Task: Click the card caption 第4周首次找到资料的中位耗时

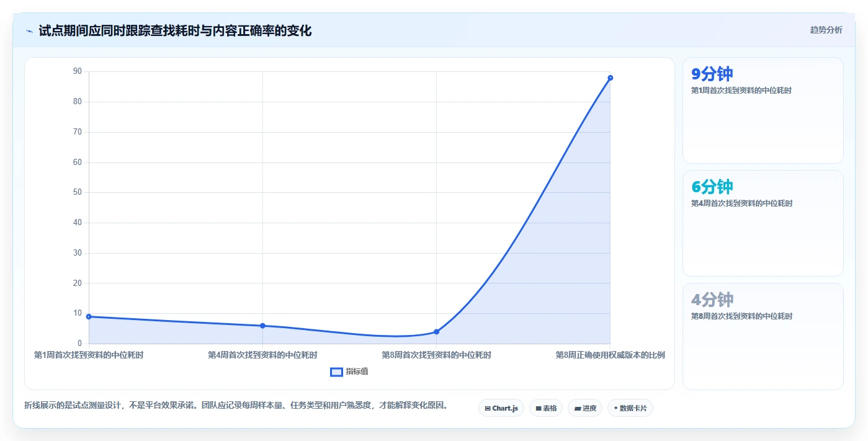Action: click(x=741, y=203)
